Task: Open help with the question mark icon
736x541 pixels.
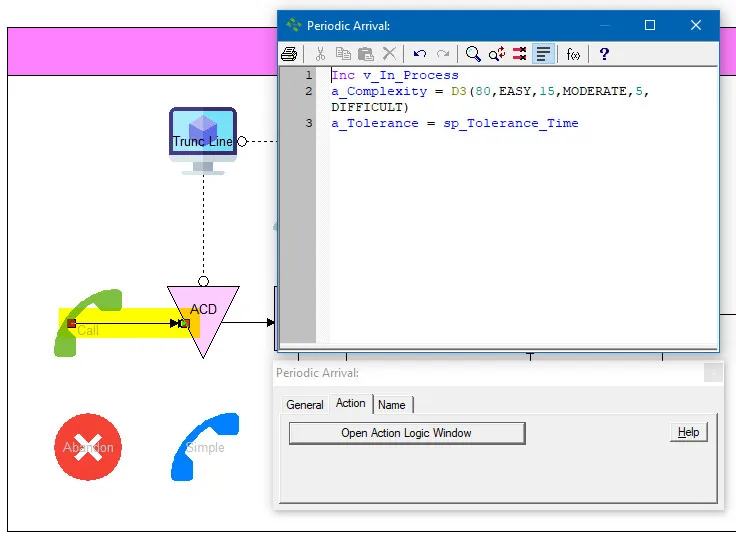Action: [604, 54]
